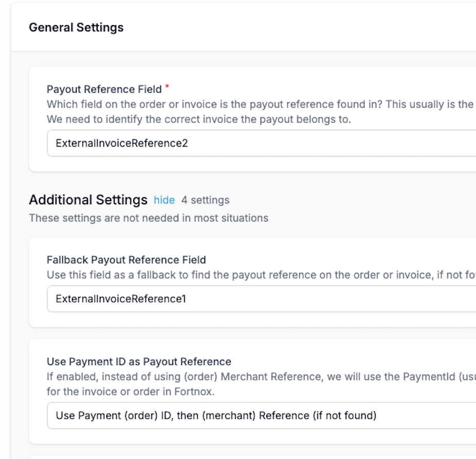Image resolution: width=476 pixels, height=459 pixels.
Task: Click the Payout Reference Field label
Action: (x=104, y=90)
